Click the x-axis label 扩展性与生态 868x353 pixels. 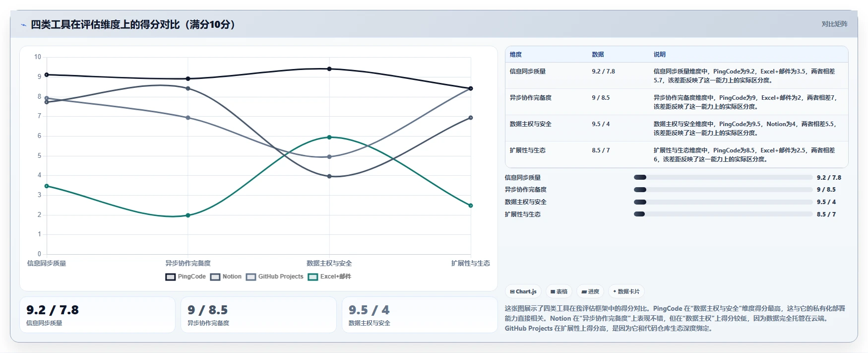point(471,263)
